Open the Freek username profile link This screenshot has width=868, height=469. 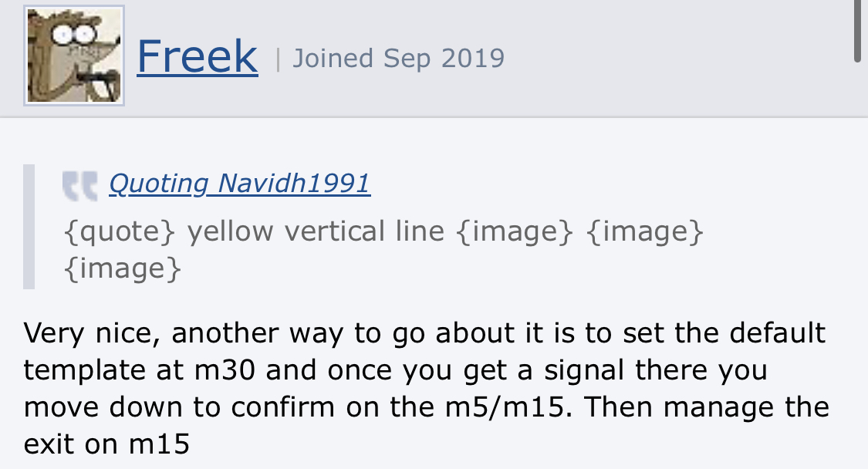click(197, 56)
